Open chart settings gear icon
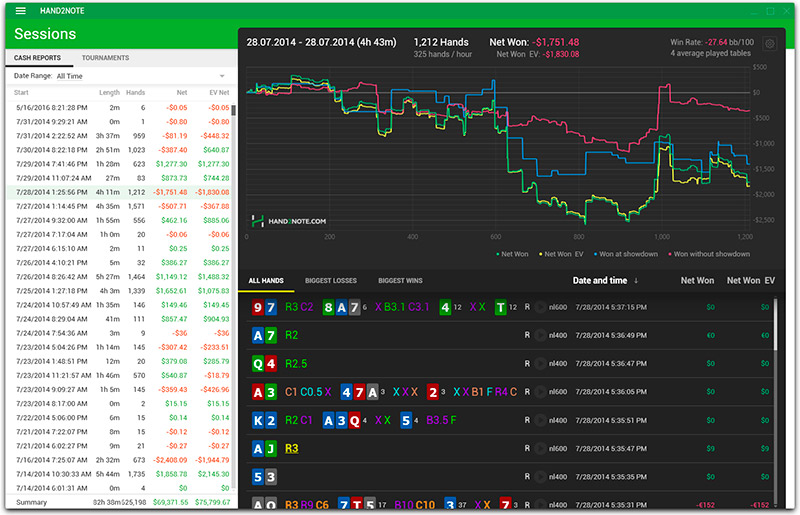The image size is (800, 515). click(769, 44)
